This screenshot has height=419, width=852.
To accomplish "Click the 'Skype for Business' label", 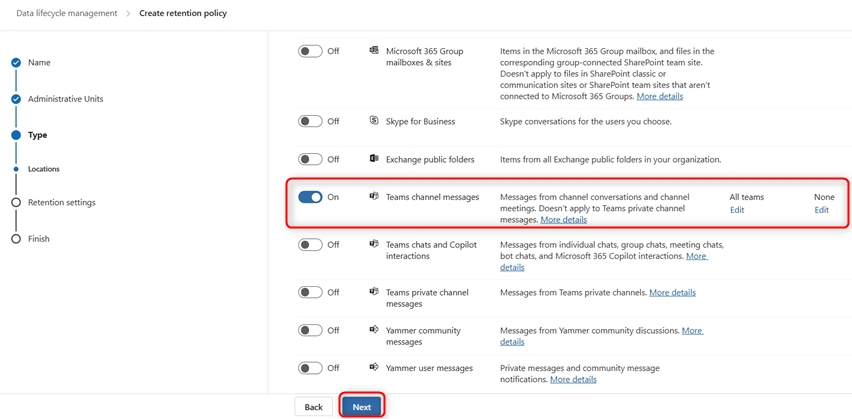I will (421, 121).
